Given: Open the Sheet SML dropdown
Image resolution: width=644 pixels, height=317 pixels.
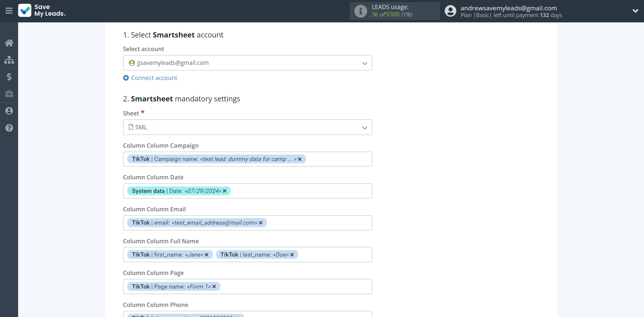Looking at the screenshot, I should click(248, 127).
